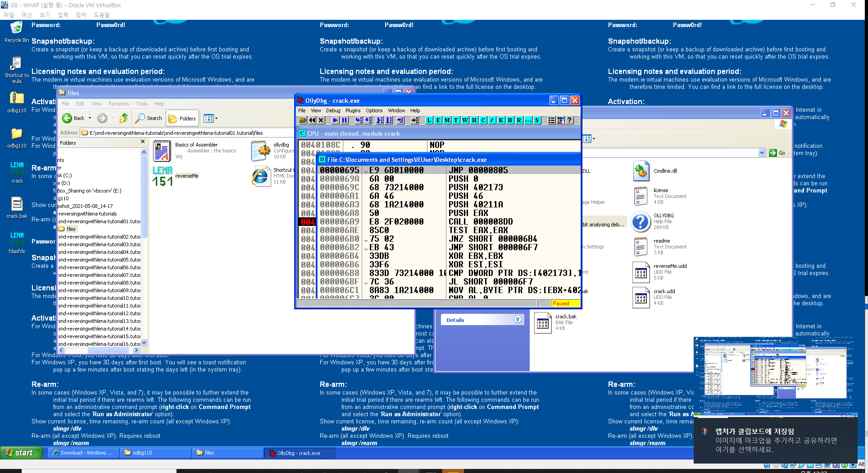Select snd-reversingwithlena-tutorial05 in folder tree
Screen dimensions: 868x473
point(100,260)
